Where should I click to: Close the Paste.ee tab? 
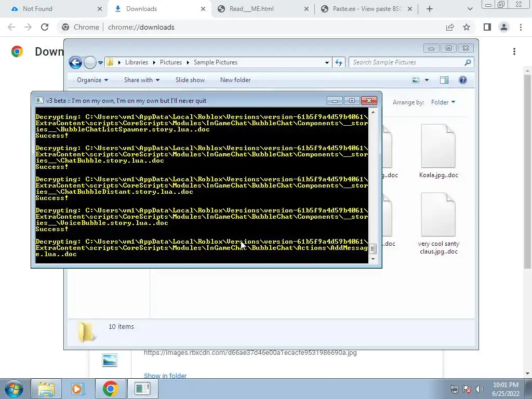pos(410,9)
